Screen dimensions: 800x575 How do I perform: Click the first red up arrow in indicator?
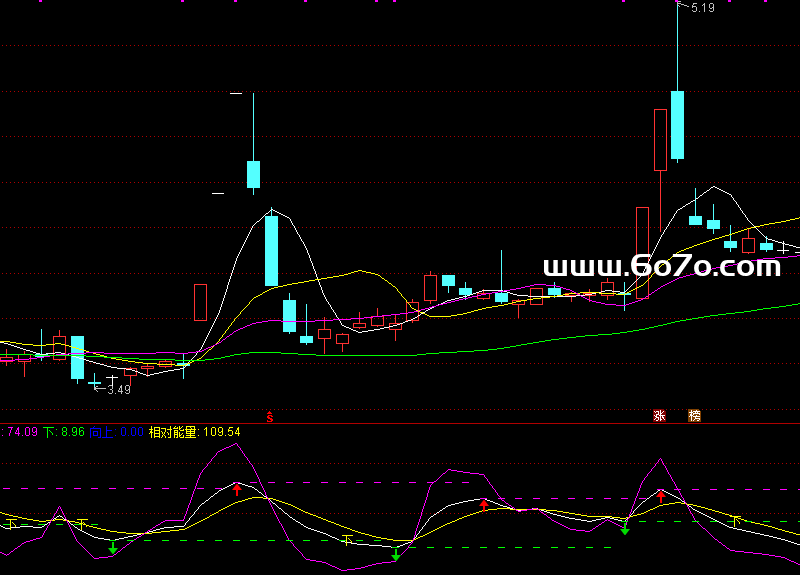pyautogui.click(x=237, y=489)
